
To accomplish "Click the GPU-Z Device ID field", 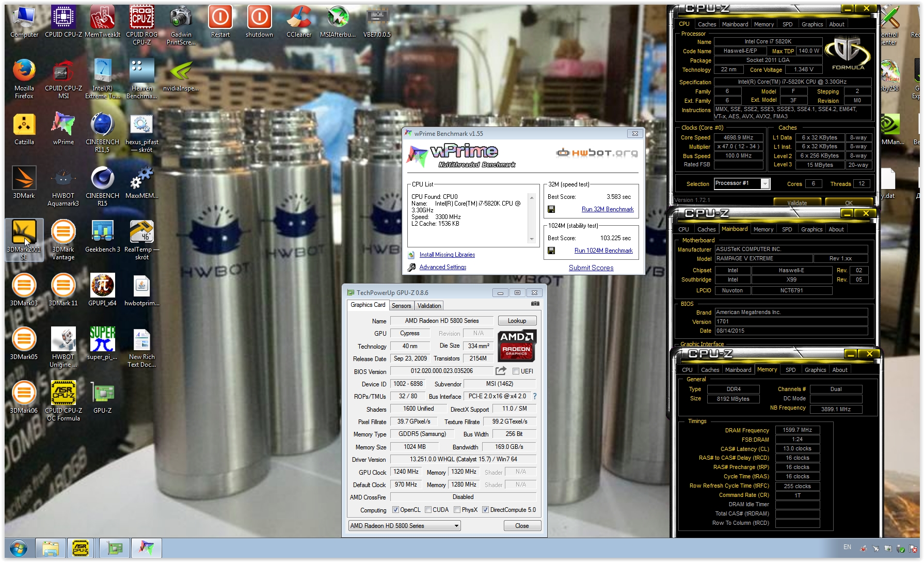I will (408, 384).
